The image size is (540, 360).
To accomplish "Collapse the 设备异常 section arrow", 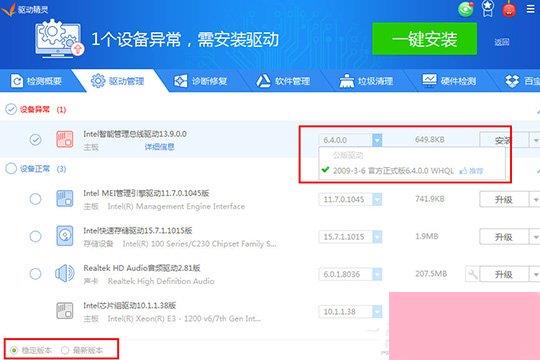I will 538,112.
